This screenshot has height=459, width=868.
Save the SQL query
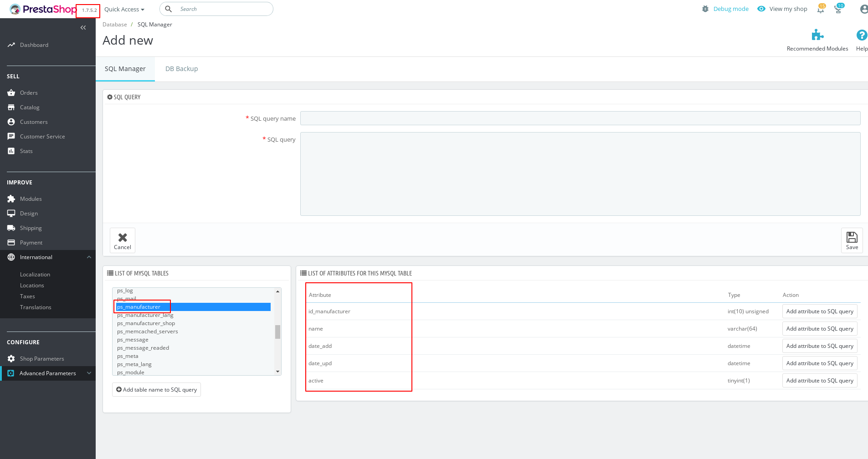[x=852, y=240]
